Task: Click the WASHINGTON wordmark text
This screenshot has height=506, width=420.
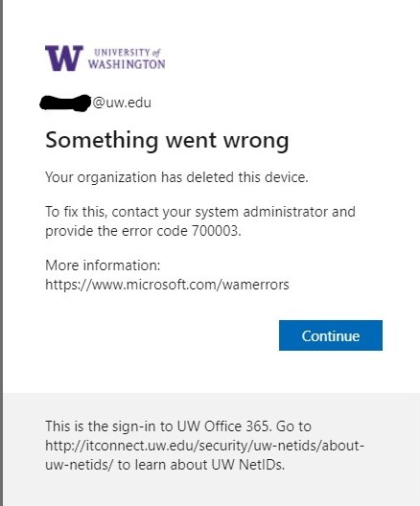Action: click(x=127, y=64)
